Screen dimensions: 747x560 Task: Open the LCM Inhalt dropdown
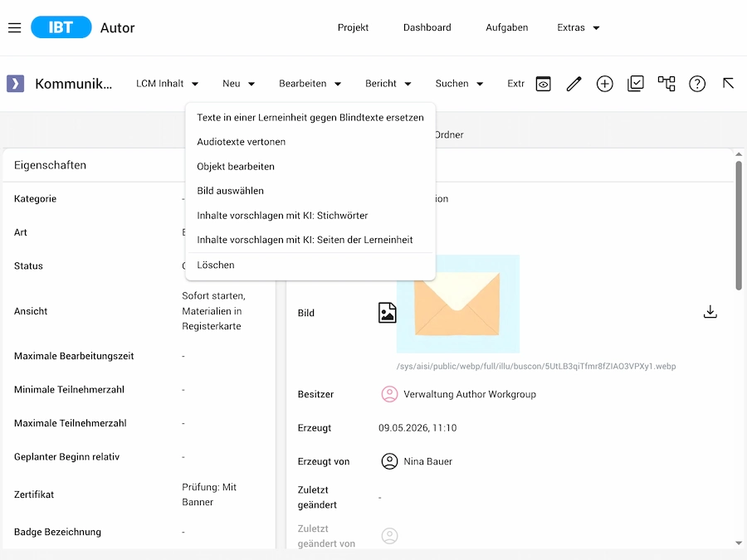167,84
